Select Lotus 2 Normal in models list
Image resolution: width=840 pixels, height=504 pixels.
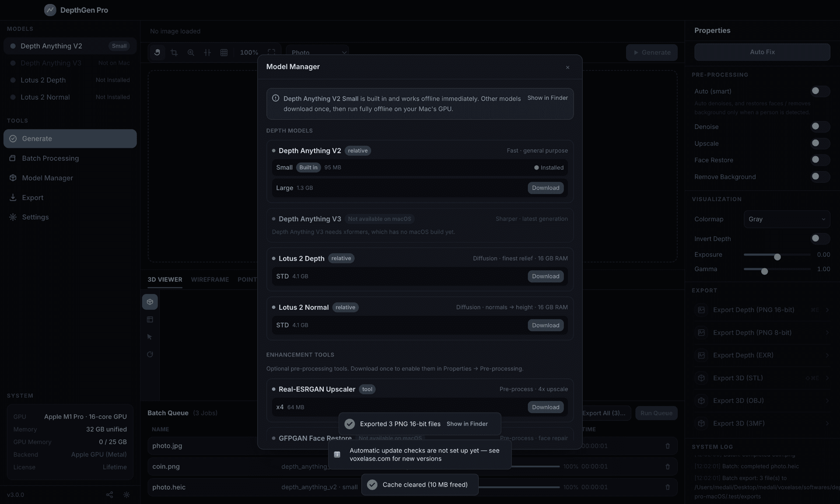[70, 97]
